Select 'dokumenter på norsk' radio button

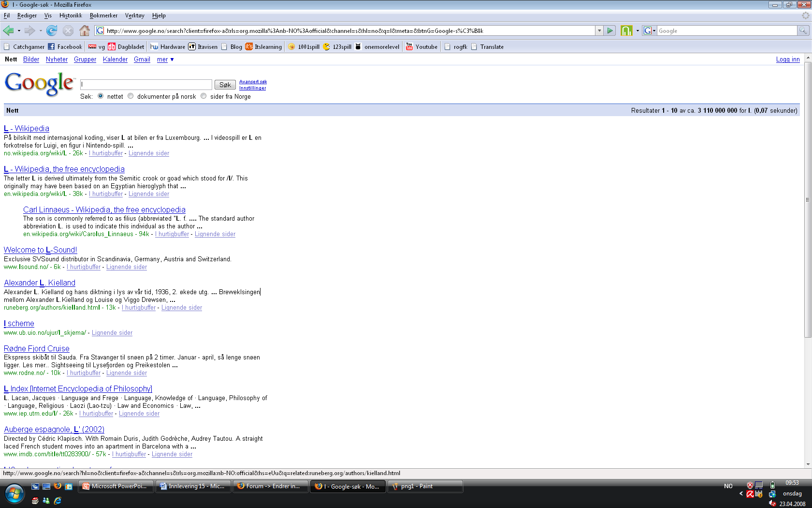pos(130,96)
